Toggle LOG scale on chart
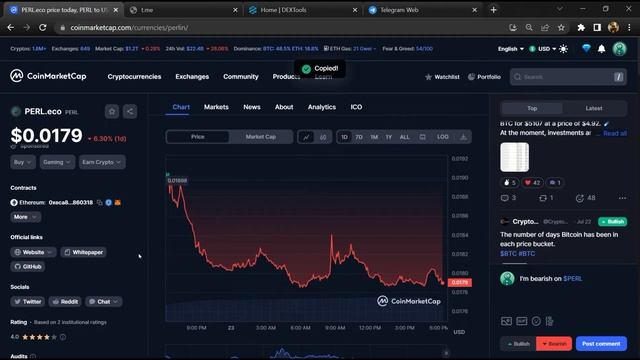 pos(443,137)
